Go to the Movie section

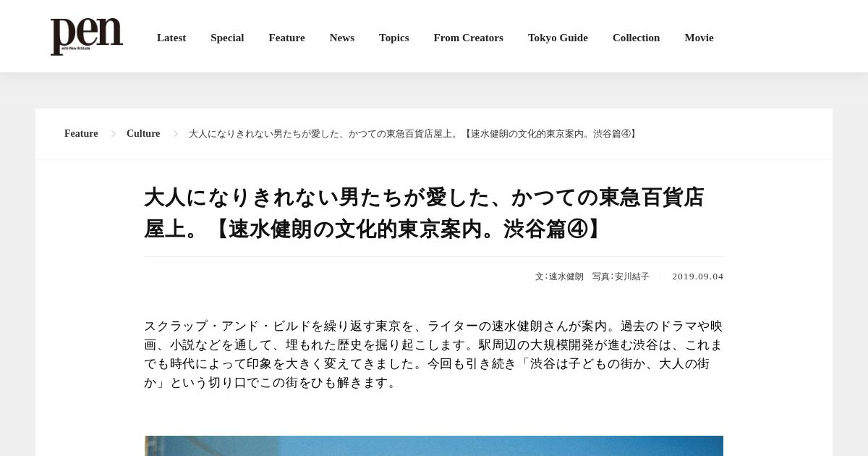click(699, 38)
